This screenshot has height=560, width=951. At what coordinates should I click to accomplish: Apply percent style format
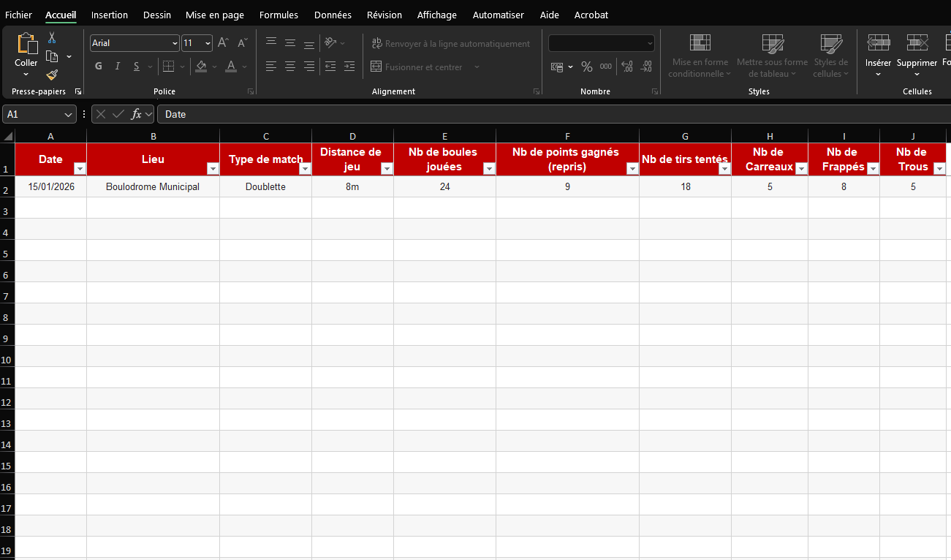(586, 67)
